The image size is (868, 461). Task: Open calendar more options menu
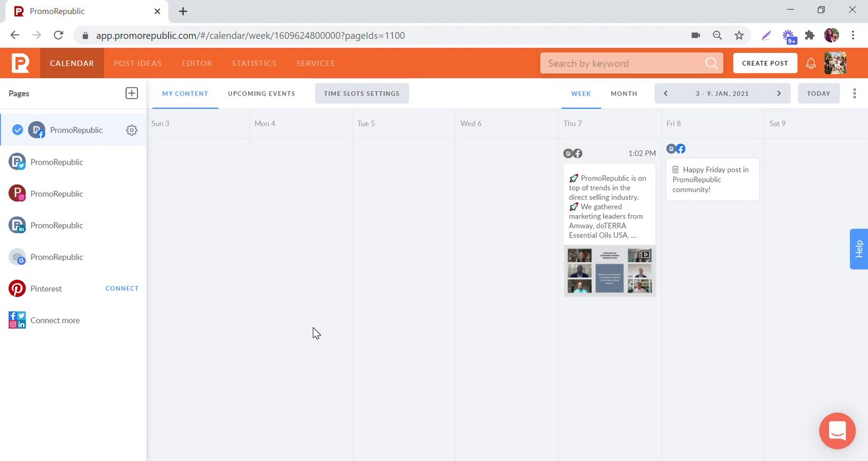[x=855, y=93]
